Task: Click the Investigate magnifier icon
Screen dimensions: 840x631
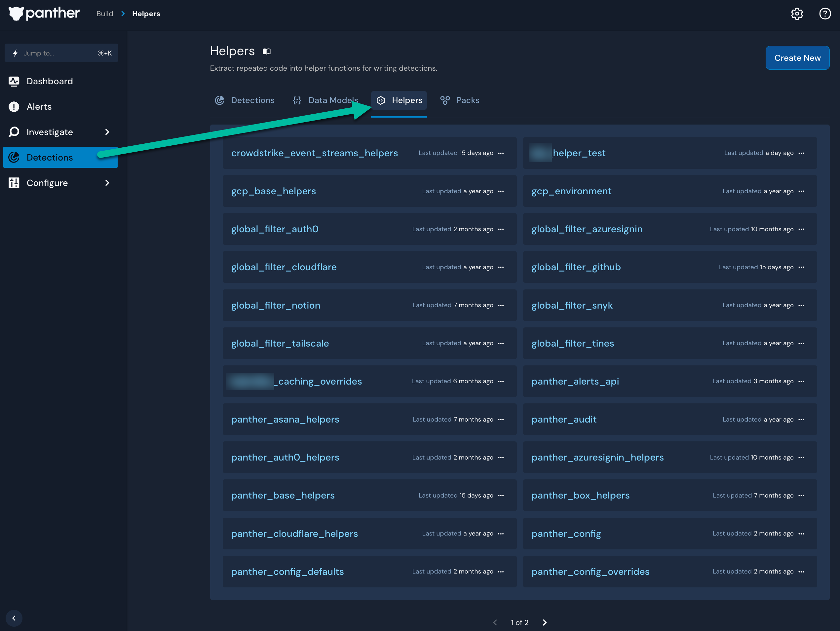Action: click(x=14, y=132)
